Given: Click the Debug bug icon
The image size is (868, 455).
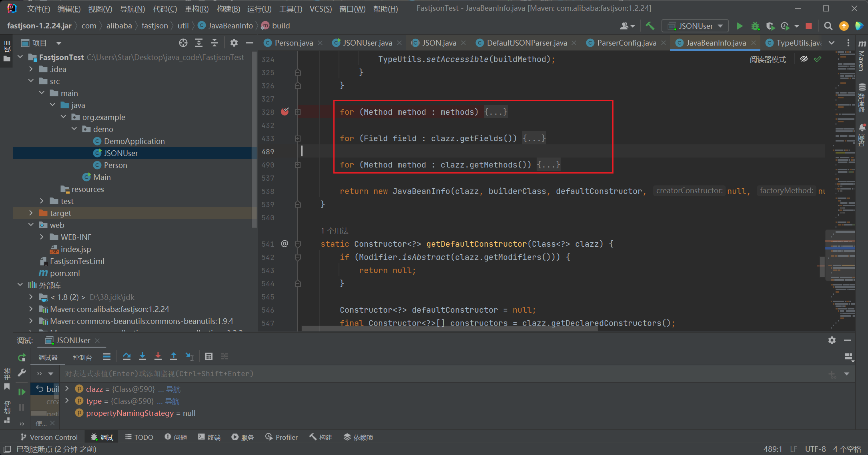Looking at the screenshot, I should (x=755, y=26).
